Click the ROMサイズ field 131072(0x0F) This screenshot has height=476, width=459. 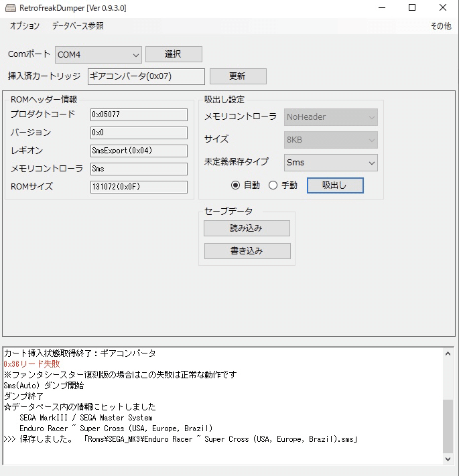coord(139,187)
